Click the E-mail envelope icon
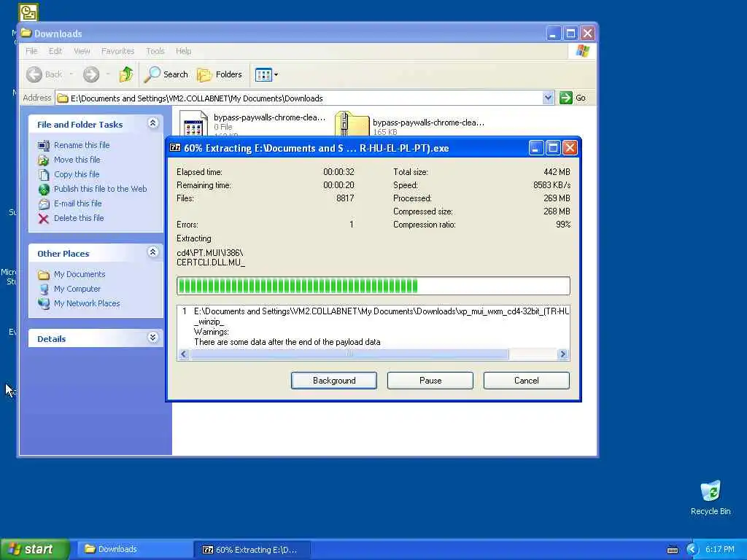The width and height of the screenshot is (747, 560). click(43, 204)
